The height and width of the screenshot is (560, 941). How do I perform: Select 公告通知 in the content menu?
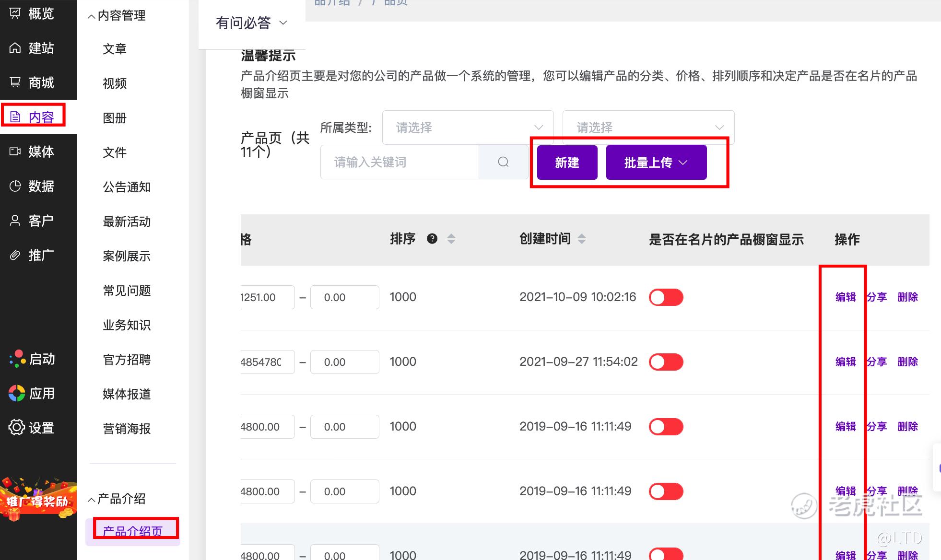click(127, 187)
